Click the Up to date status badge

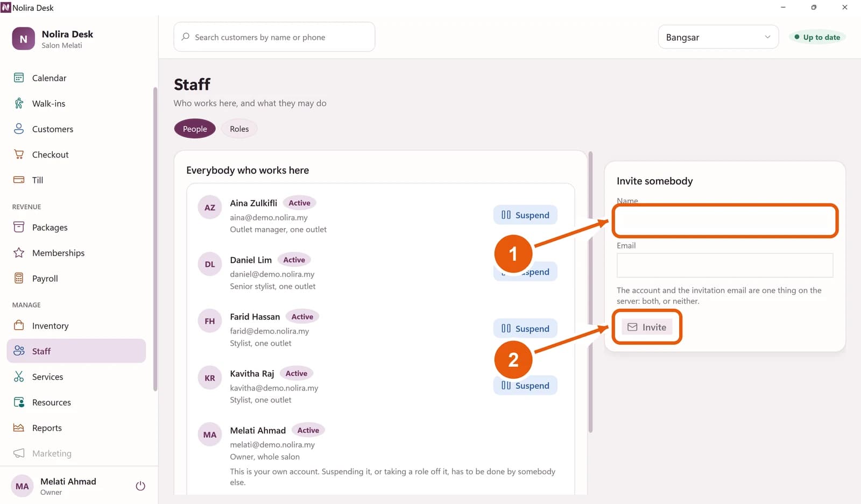tap(817, 37)
